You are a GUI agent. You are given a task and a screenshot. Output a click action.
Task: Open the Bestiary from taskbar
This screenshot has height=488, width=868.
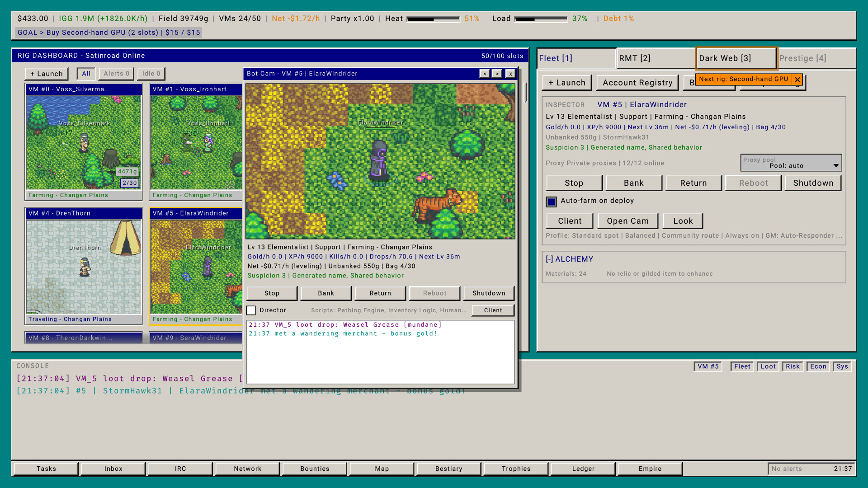pos(448,469)
